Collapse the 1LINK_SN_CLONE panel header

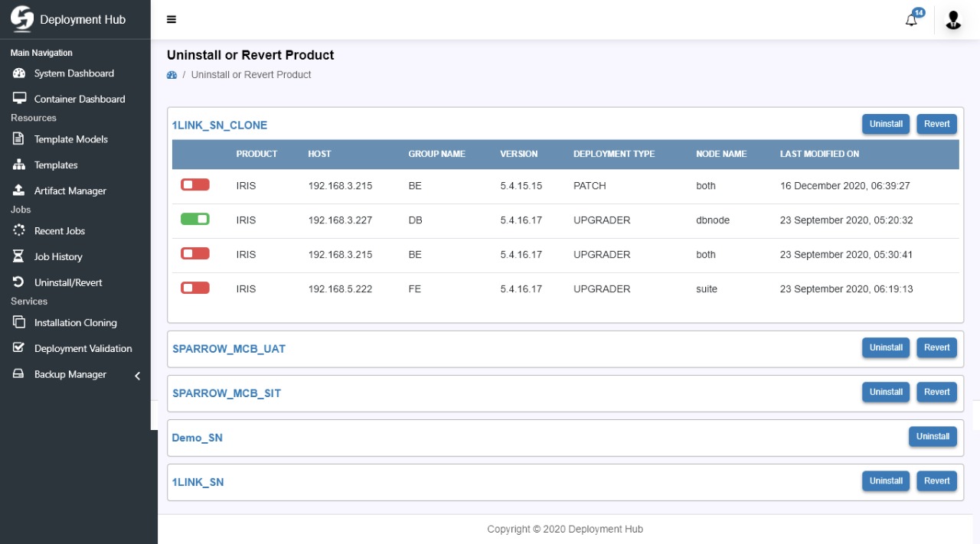tap(219, 125)
